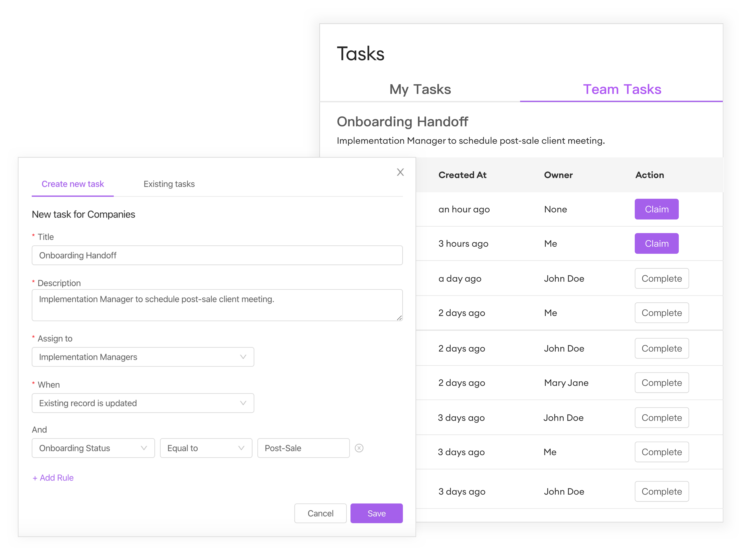Remove the Onboarding Status rule

pos(359,448)
